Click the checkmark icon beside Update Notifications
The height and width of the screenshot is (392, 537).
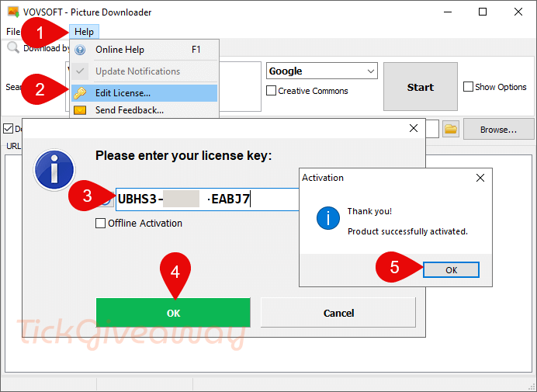[x=80, y=71]
